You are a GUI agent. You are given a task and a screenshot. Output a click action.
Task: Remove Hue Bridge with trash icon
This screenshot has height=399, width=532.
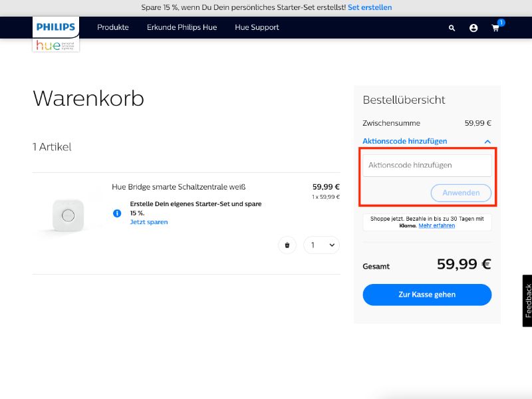287,245
